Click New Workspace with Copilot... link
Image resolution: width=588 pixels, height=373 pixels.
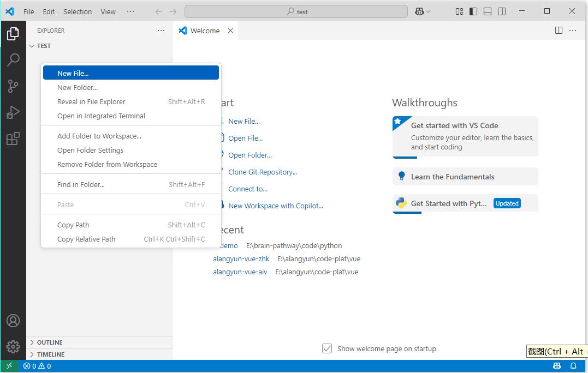click(276, 206)
